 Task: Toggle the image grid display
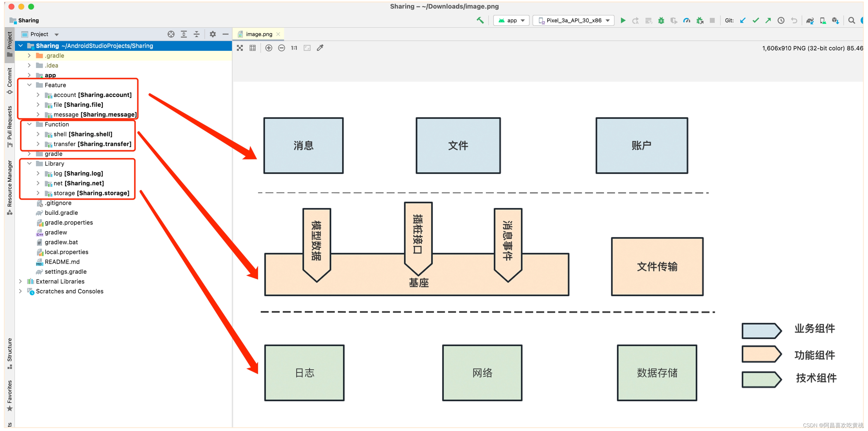click(x=252, y=48)
